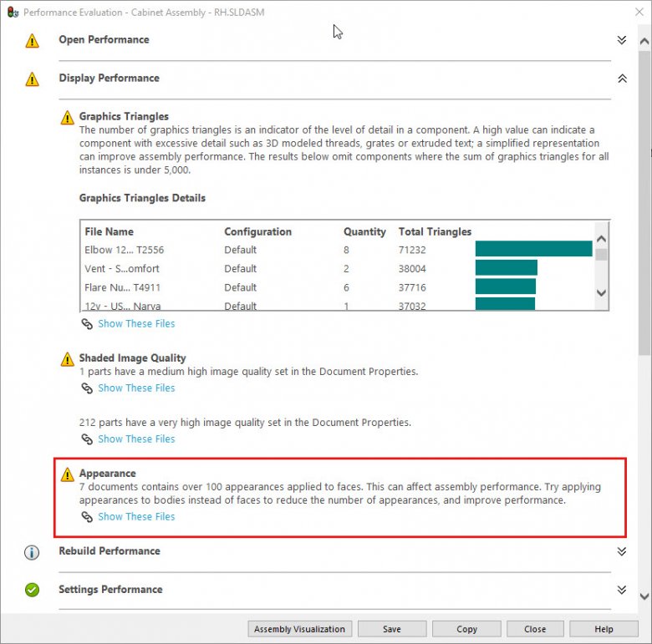The height and width of the screenshot is (644, 652).
Task: Select the Elbow 12... T2556 row
Action: (x=338, y=250)
